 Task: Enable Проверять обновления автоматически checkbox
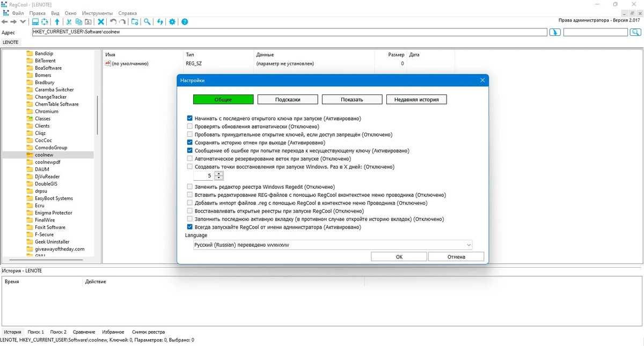[x=190, y=127]
